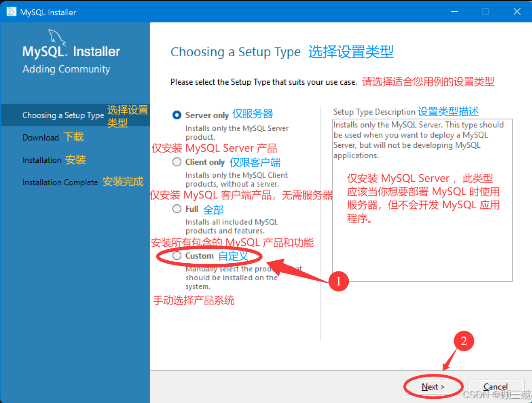Select the Download step in sidebar
Viewport: 532px width, 403px height.
tap(40, 138)
